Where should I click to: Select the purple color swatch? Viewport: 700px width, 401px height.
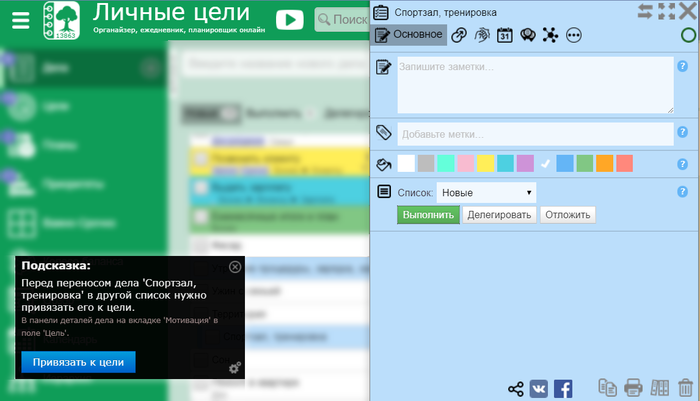525,163
